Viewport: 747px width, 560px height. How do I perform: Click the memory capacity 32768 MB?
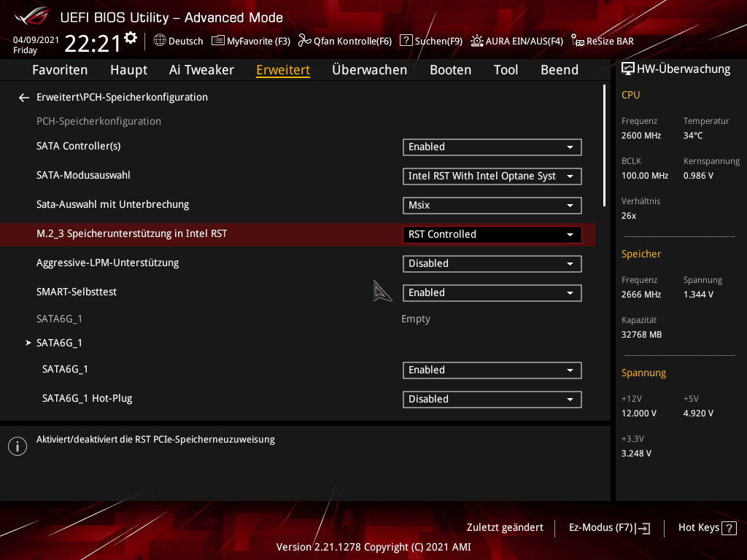tap(641, 335)
